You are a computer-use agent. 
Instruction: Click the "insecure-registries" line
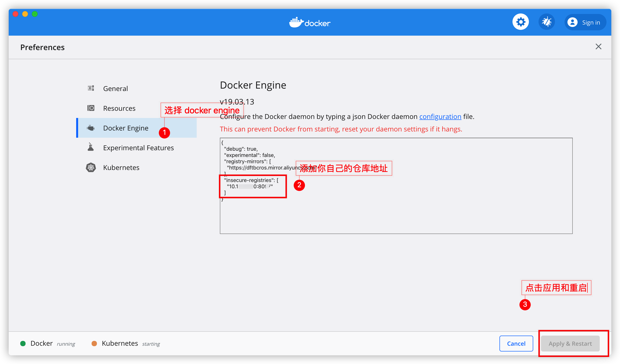point(251,180)
